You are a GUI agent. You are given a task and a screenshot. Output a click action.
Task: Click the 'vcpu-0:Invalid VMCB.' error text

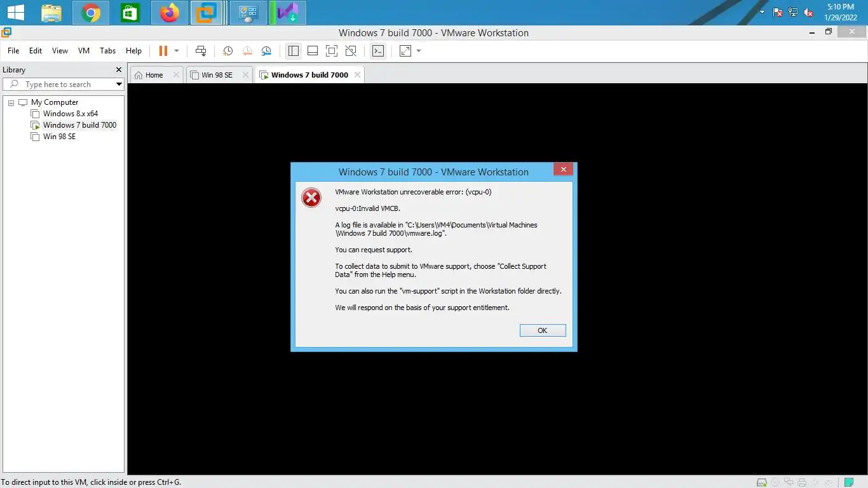368,208
